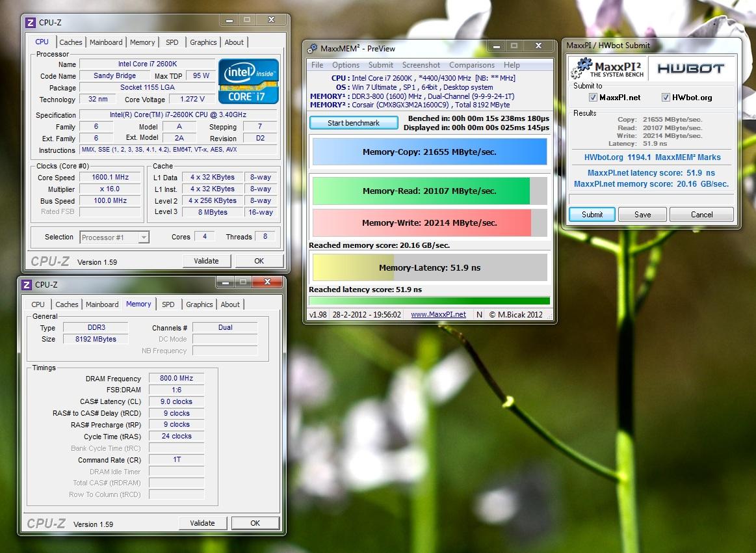Click the MaxxMEM gear icon in title bar

tap(313, 48)
